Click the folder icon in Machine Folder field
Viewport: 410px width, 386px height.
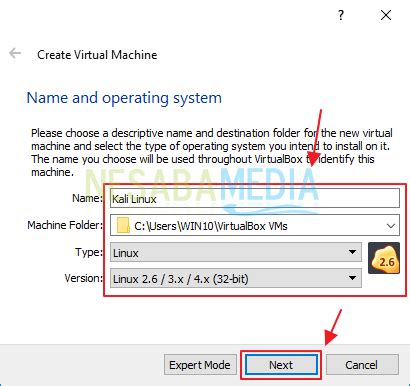(x=123, y=226)
